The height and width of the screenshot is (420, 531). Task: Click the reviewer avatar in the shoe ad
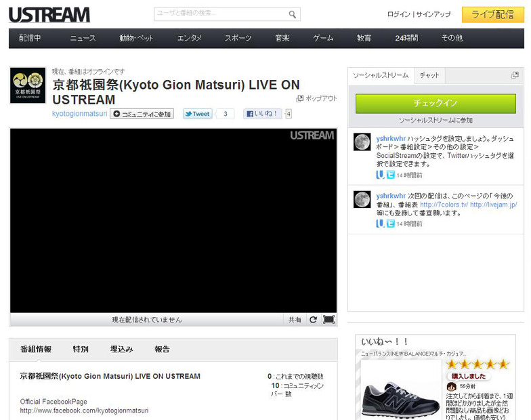[x=452, y=386]
